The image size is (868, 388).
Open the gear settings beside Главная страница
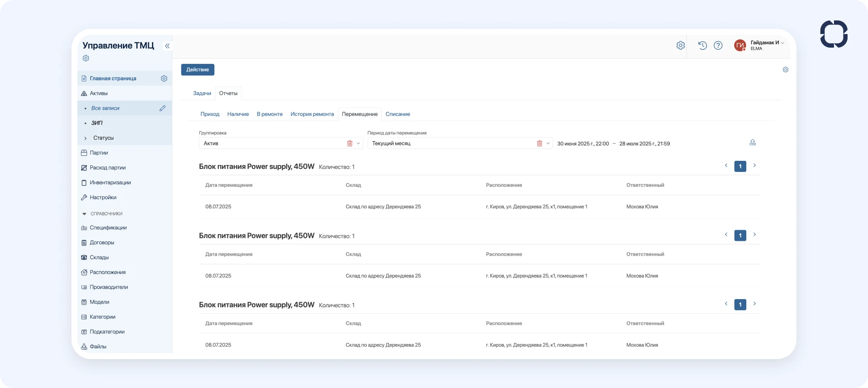(164, 79)
